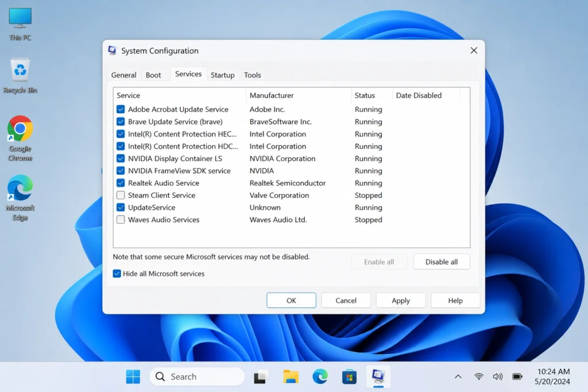This screenshot has height=392, width=588.
Task: Launch Microsoft Edge desktop shortcut
Action: [20, 197]
